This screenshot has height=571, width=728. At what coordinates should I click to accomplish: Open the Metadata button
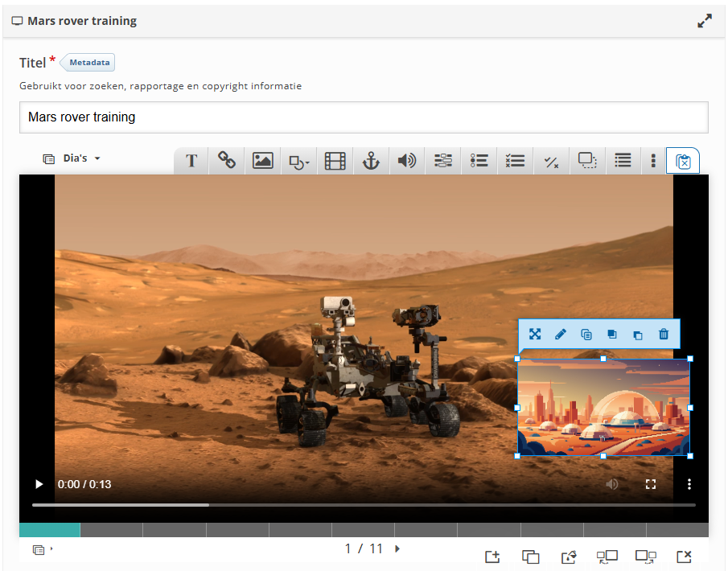pos(90,63)
